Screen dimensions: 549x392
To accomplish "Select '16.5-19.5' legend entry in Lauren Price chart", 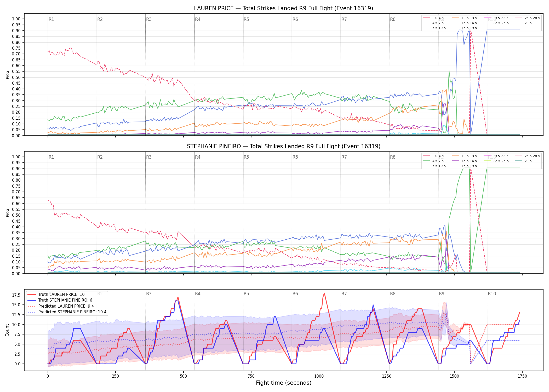I will [x=465, y=28].
